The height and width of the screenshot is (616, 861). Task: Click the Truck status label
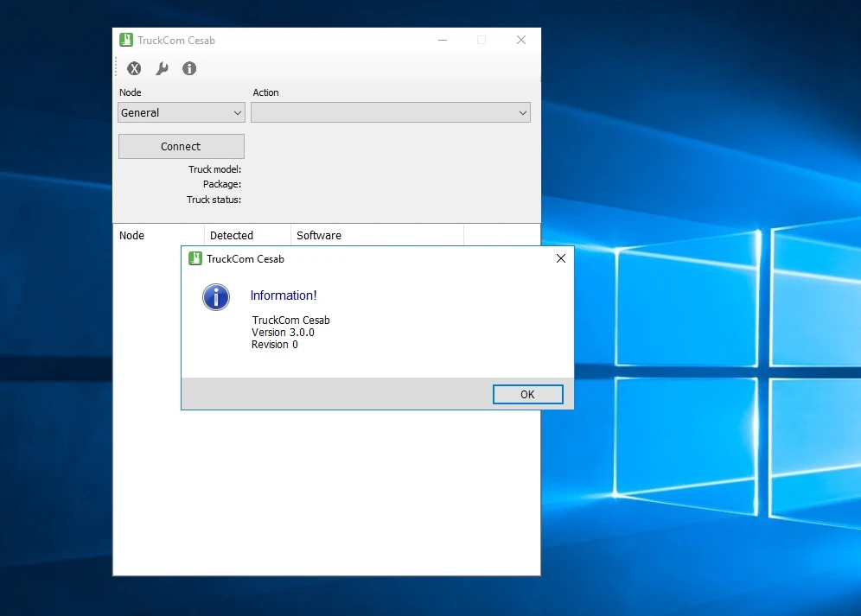pyautogui.click(x=214, y=200)
